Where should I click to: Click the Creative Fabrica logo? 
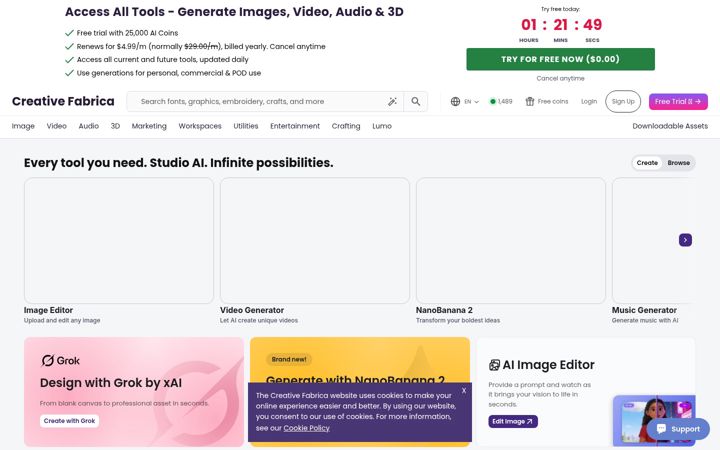coord(63,101)
